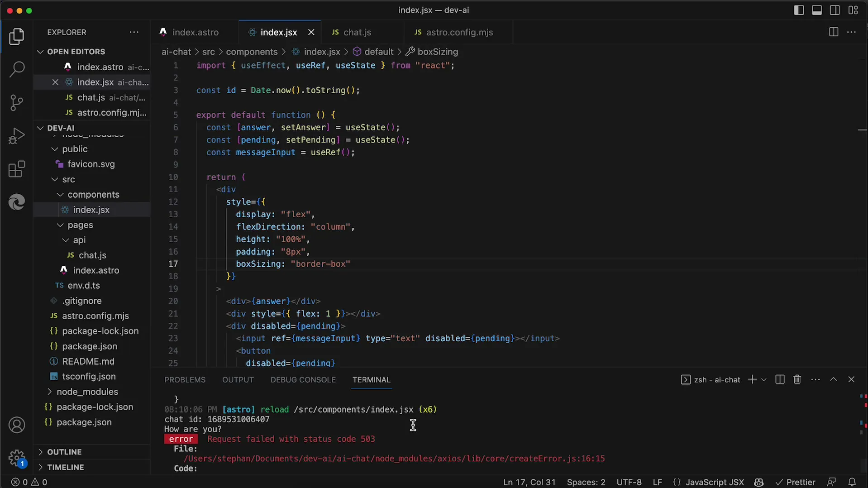Image resolution: width=868 pixels, height=488 pixels.
Task: Switch to PROBLEMS panel tab
Action: tap(185, 380)
